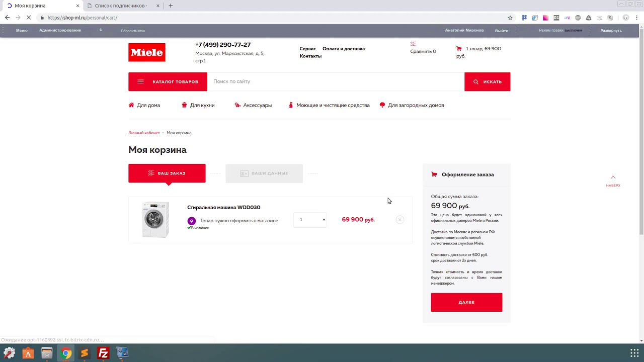Image resolution: width=644 pixels, height=362 pixels.
Task: Switch to the Список подписчиков tab
Action: point(121,6)
